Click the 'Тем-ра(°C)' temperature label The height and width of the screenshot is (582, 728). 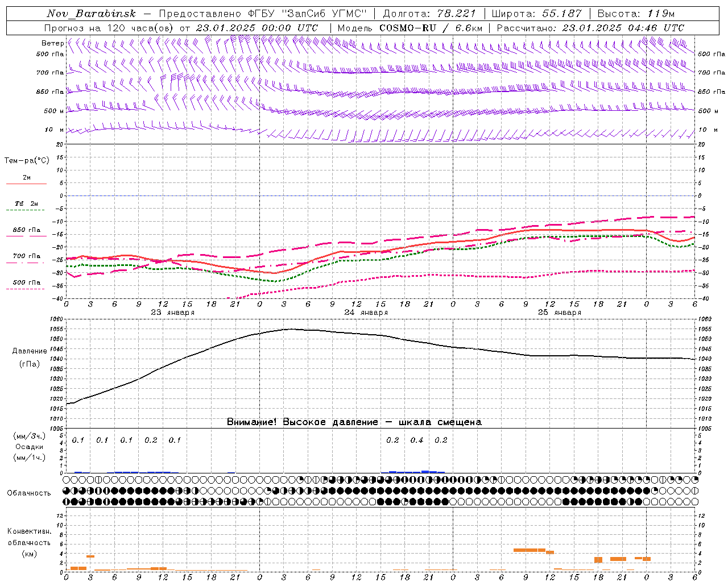coord(27,160)
